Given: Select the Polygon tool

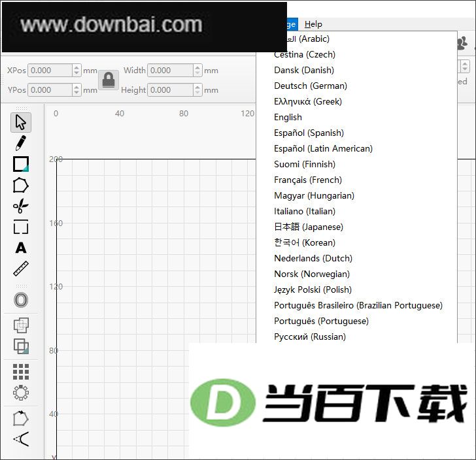Looking at the screenshot, I should point(21,185).
